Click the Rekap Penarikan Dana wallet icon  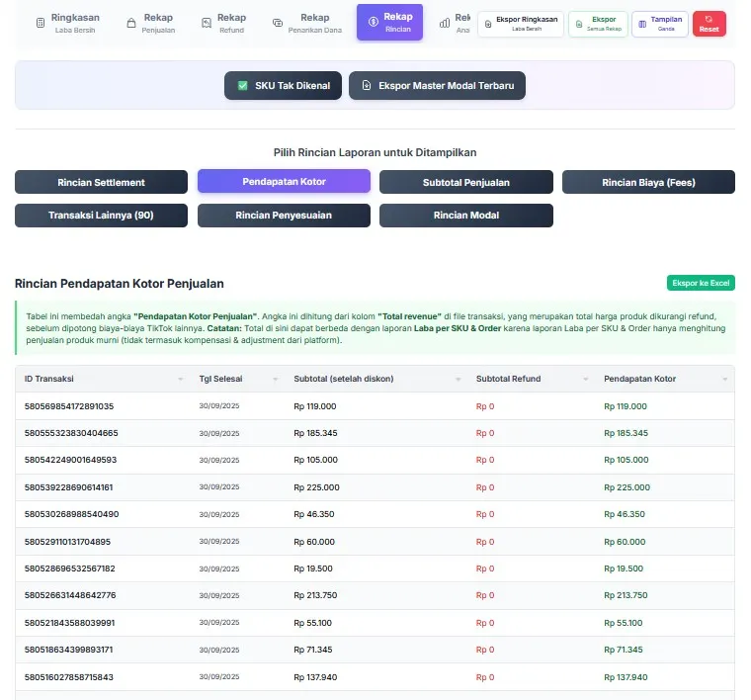(279, 23)
